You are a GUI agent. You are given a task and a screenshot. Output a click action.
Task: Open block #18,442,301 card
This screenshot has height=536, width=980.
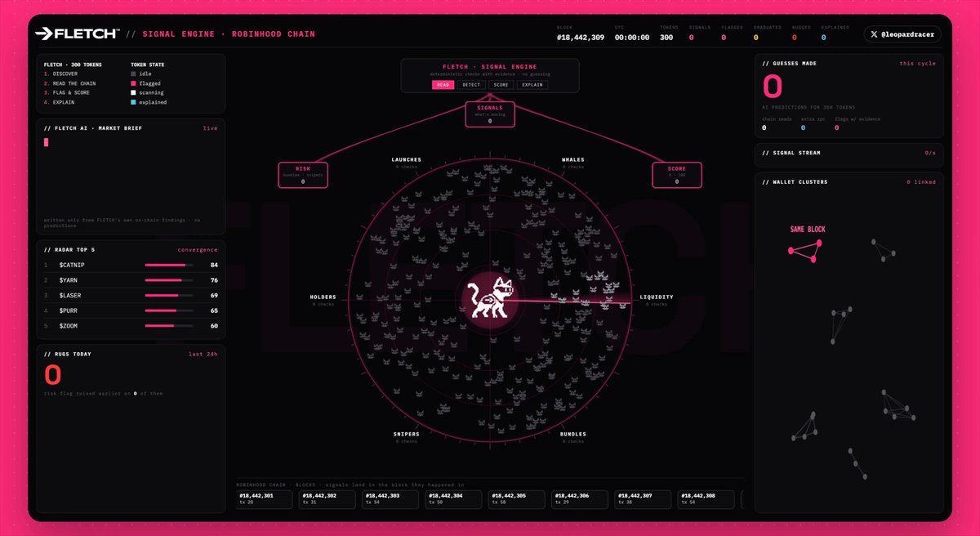pos(264,499)
